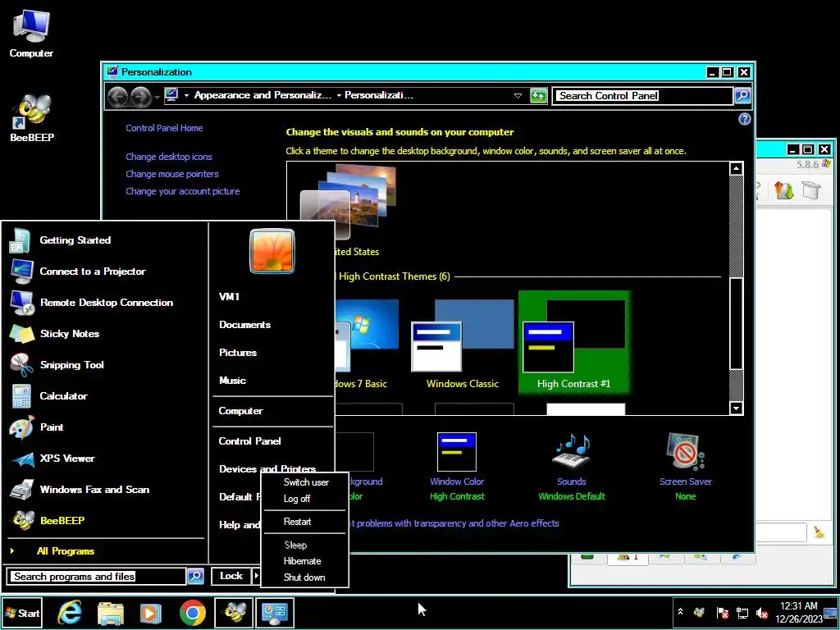Viewport: 840px width, 630px height.
Task: Open the shutdown options arrow beside Lock
Action: coord(256,576)
